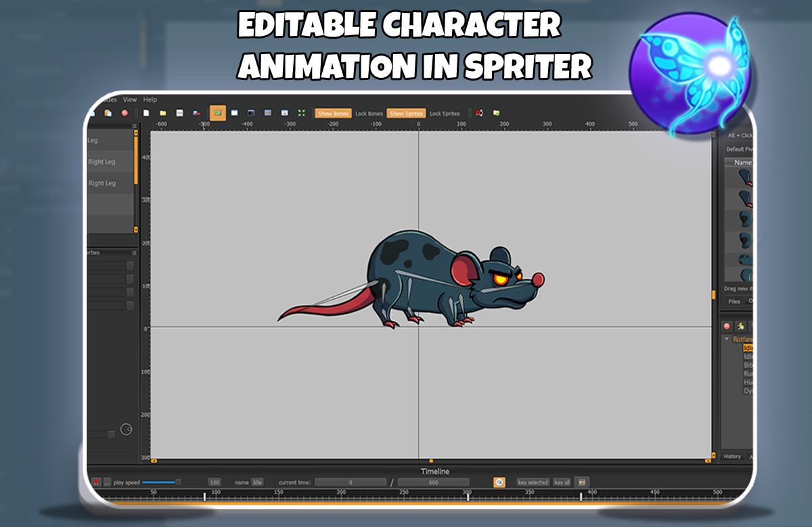Open the View menu

pyautogui.click(x=129, y=99)
